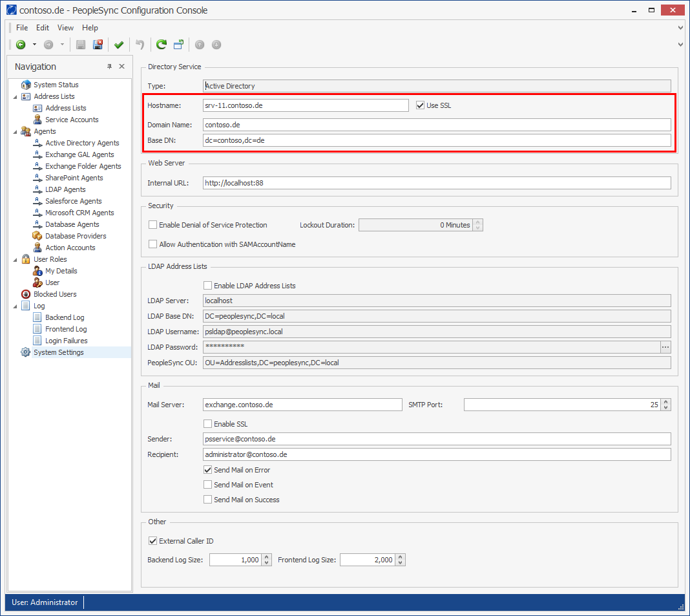Open Service Accounts navigation item

pos(72,120)
